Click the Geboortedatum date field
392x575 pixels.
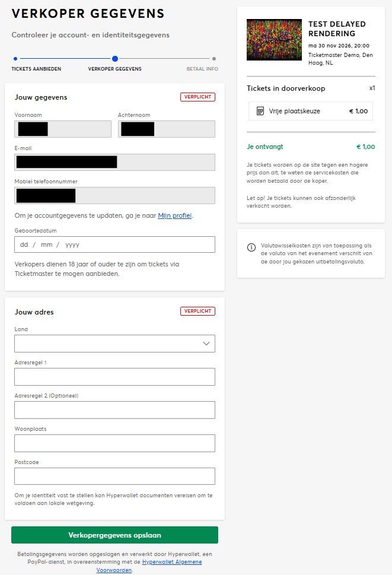pos(114,244)
